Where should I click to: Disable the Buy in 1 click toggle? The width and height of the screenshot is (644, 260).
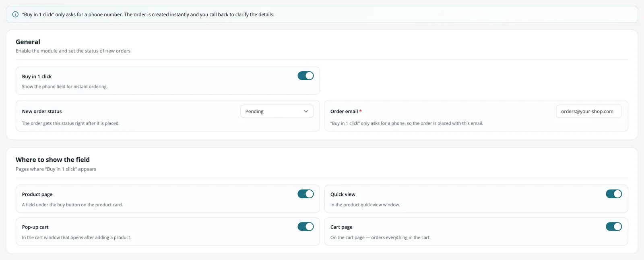305,76
